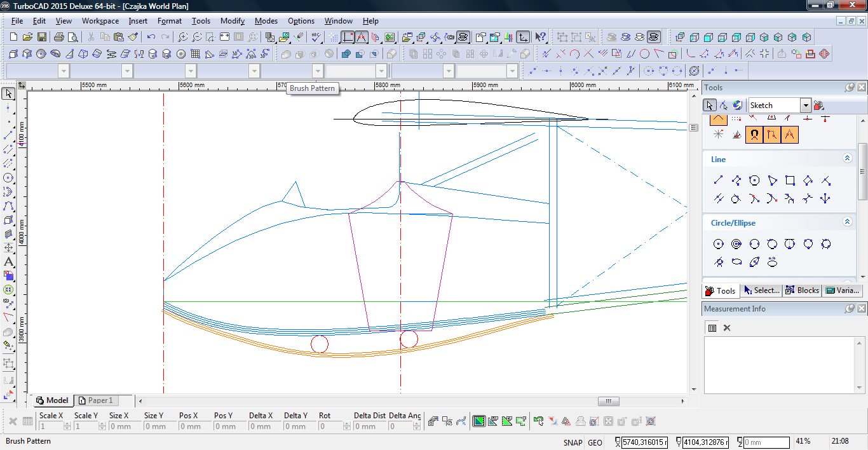Switch to the Blocks palette tab
This screenshot has width=868, height=450.
(x=802, y=290)
